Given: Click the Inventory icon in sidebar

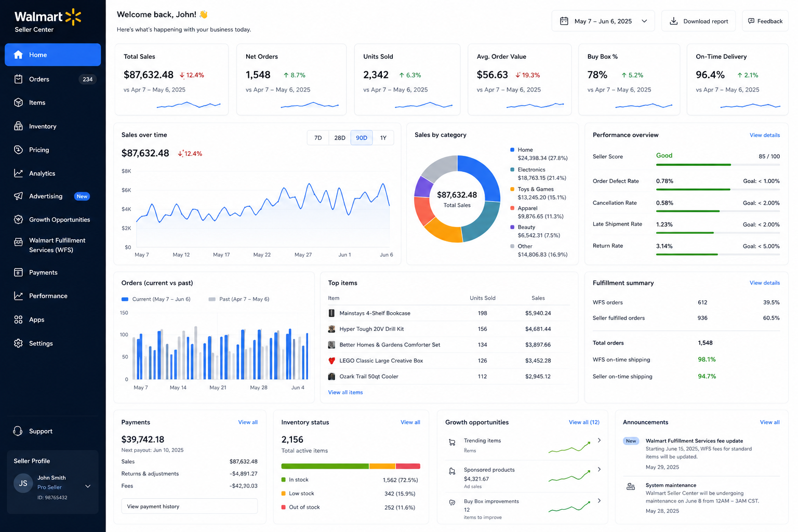Looking at the screenshot, I should [x=18, y=126].
